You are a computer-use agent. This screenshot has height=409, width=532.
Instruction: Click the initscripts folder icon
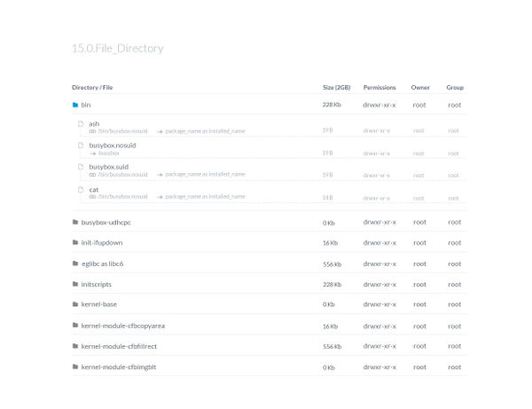click(x=75, y=284)
